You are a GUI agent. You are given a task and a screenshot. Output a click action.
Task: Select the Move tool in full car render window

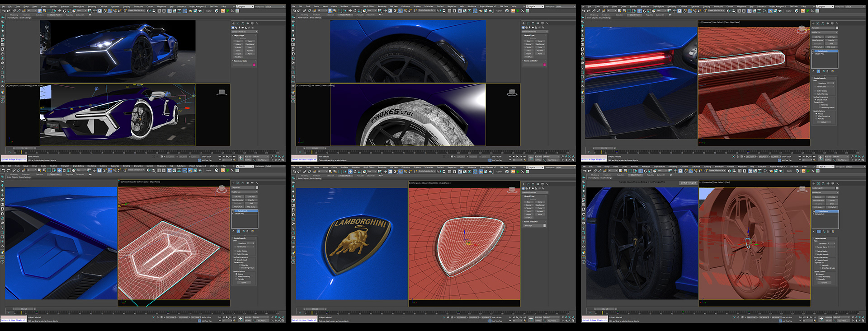[x=60, y=11]
